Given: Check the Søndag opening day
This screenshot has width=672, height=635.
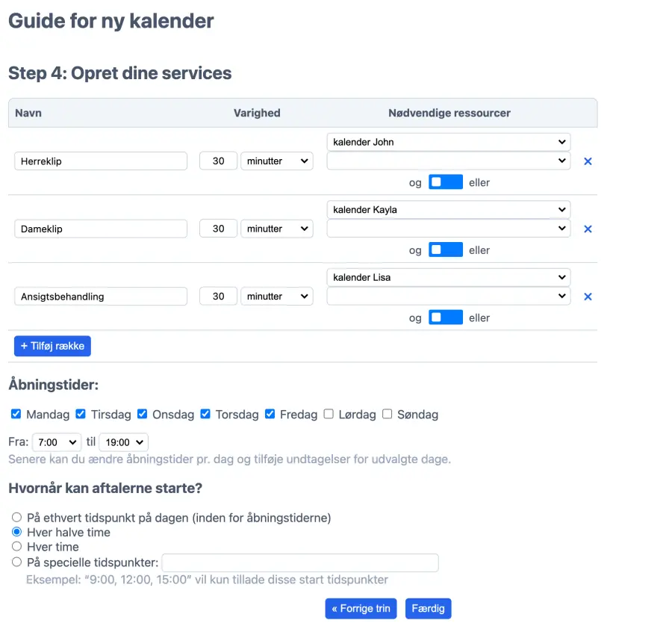Looking at the screenshot, I should coord(387,414).
